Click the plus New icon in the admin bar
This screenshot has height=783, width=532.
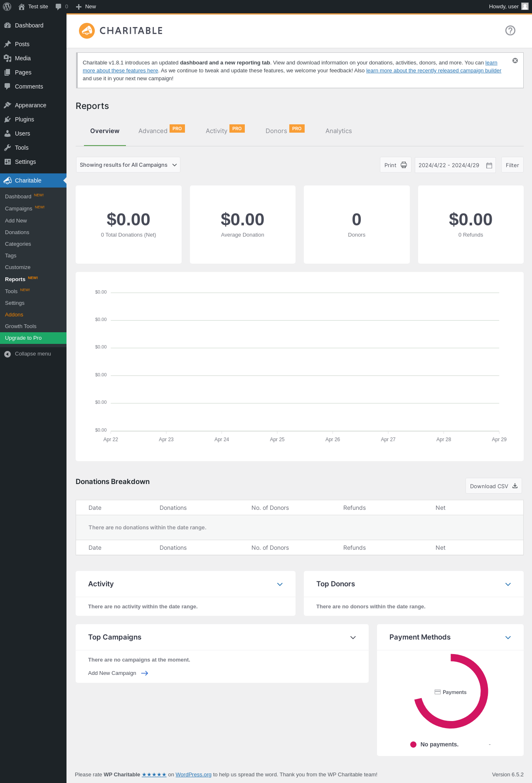79,7
